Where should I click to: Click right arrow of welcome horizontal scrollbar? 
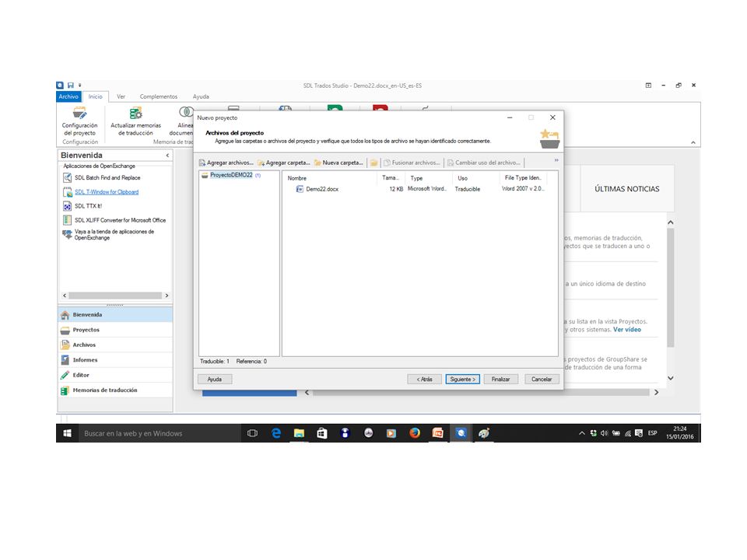(x=656, y=392)
